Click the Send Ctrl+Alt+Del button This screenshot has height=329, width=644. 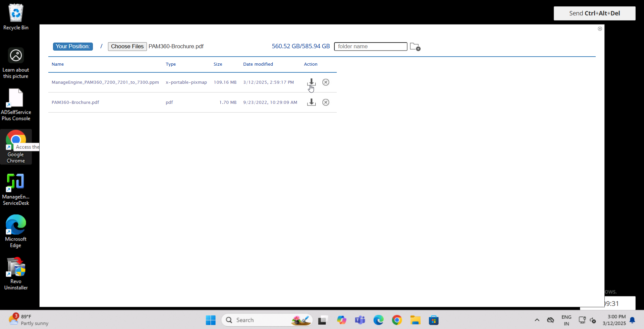click(594, 13)
